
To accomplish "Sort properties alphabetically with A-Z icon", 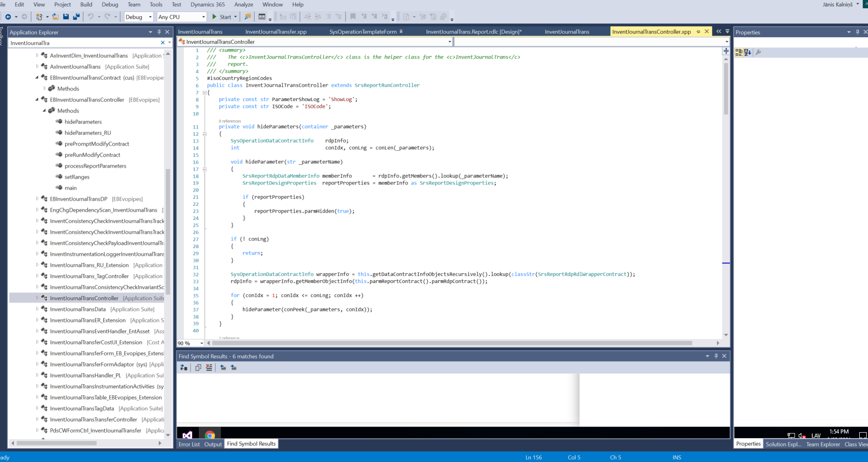I will tap(748, 52).
